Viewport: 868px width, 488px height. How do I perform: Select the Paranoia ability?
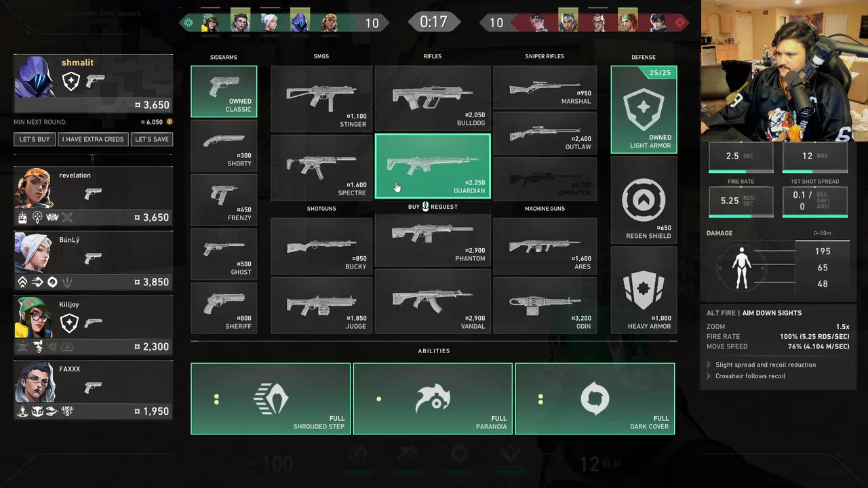click(433, 399)
